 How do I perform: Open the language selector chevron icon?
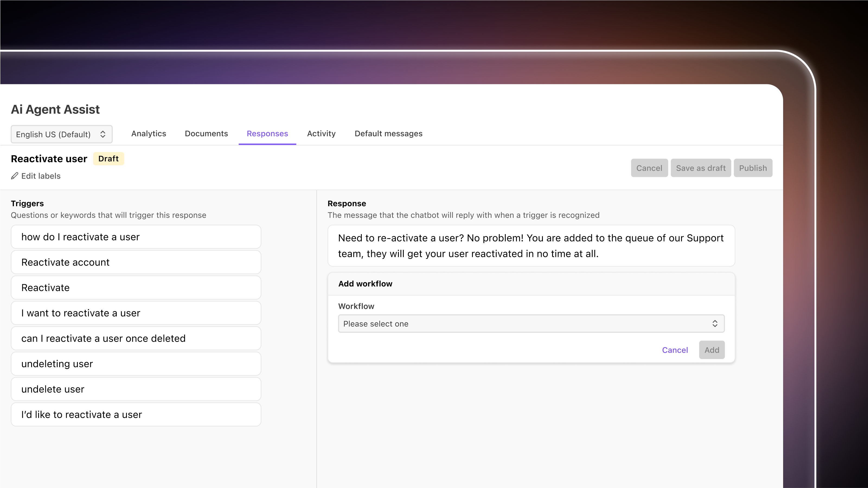[x=103, y=134]
